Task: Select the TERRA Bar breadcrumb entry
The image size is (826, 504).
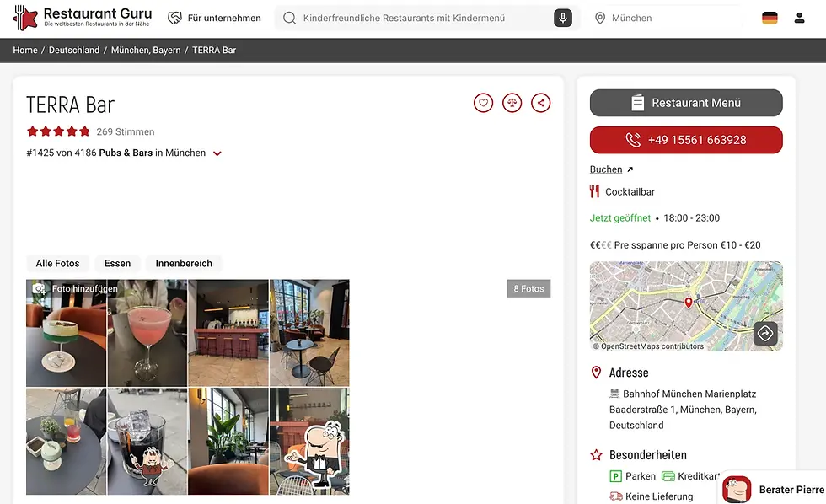Action: click(x=214, y=50)
